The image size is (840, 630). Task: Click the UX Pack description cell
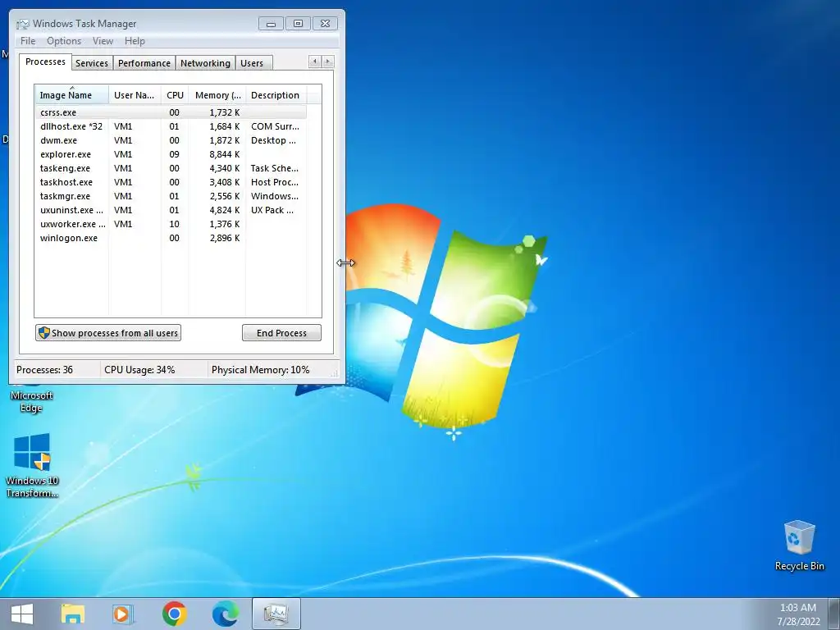pyautogui.click(x=272, y=210)
